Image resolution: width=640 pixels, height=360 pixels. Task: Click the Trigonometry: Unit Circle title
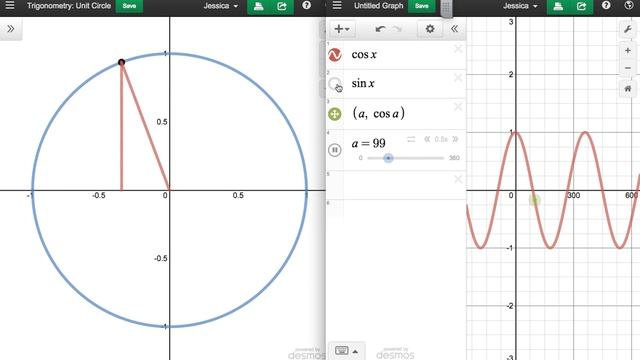pos(69,6)
